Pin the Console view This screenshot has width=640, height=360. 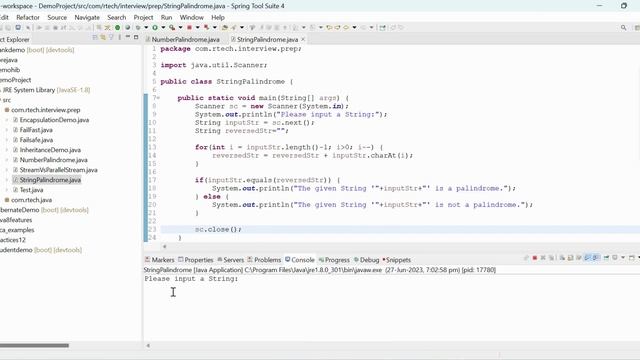(x=606, y=258)
